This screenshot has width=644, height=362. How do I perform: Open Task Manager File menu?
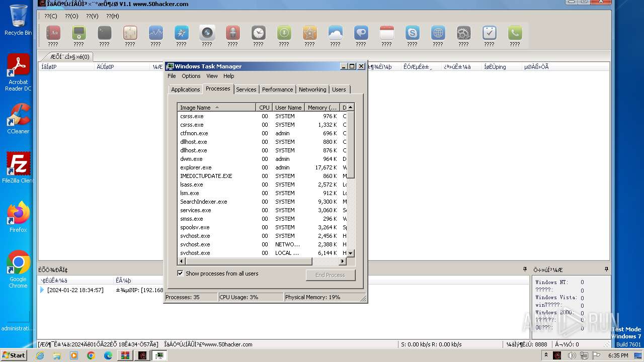click(x=172, y=76)
